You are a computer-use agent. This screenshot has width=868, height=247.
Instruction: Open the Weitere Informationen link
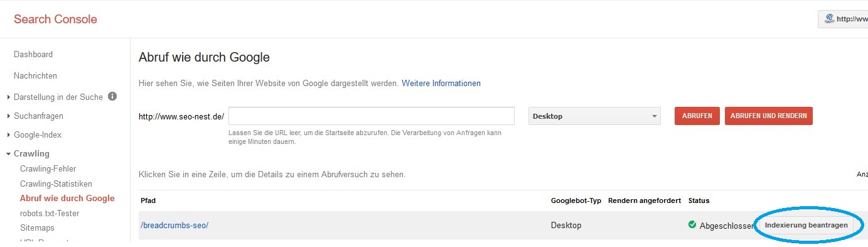point(441,83)
